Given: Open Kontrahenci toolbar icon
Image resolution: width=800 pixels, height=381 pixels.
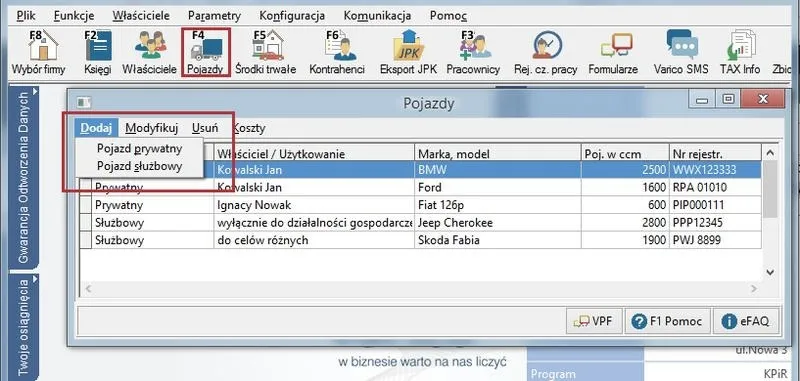Looking at the screenshot, I should tap(341, 46).
